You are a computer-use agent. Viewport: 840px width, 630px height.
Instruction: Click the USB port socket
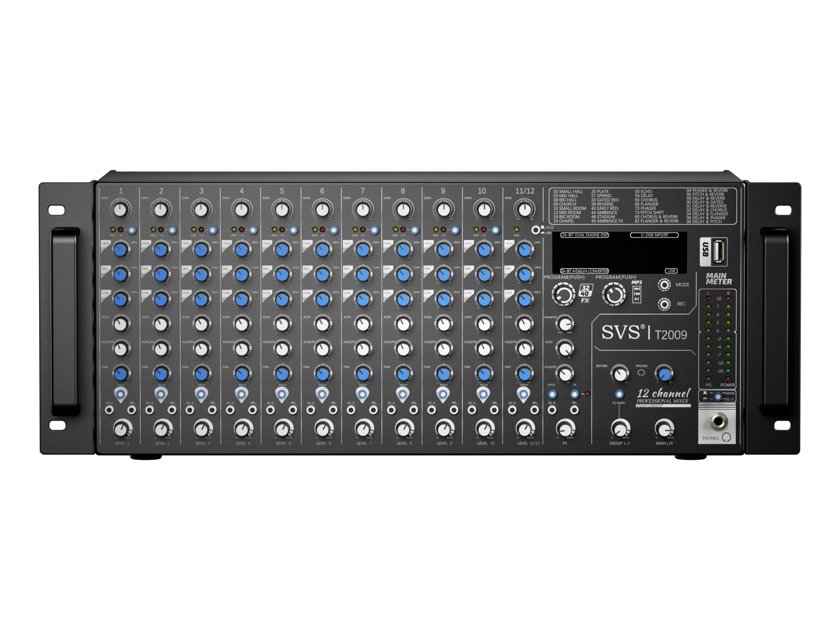click(720, 251)
